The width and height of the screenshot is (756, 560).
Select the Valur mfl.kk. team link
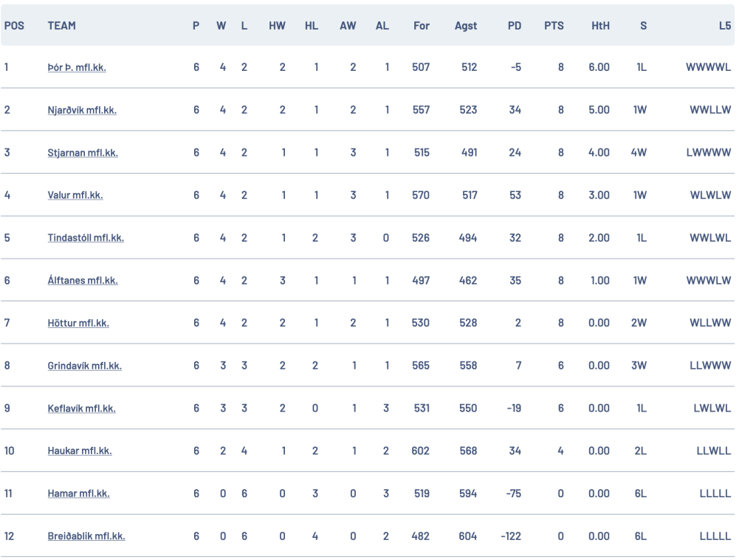pyautogui.click(x=75, y=195)
